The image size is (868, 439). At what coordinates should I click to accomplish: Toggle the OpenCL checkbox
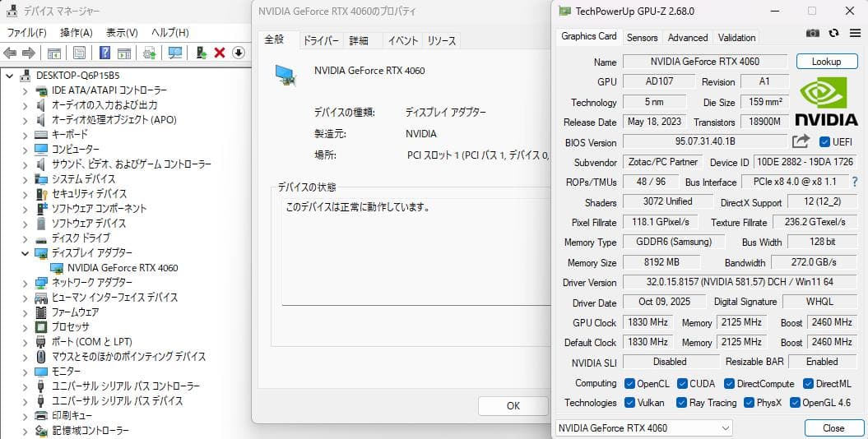[x=629, y=384]
